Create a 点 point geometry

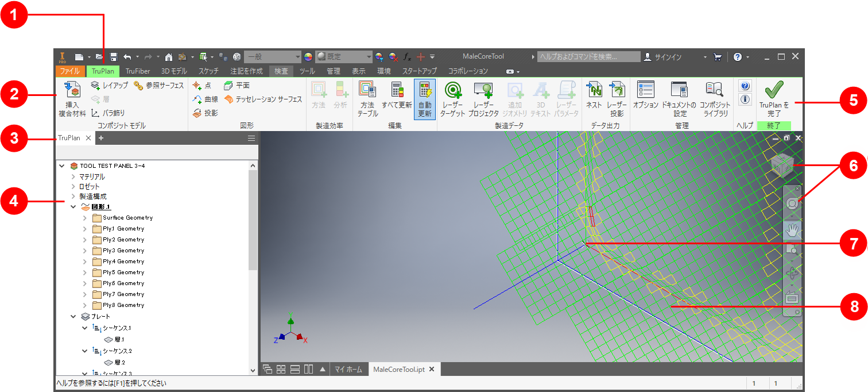coord(202,85)
